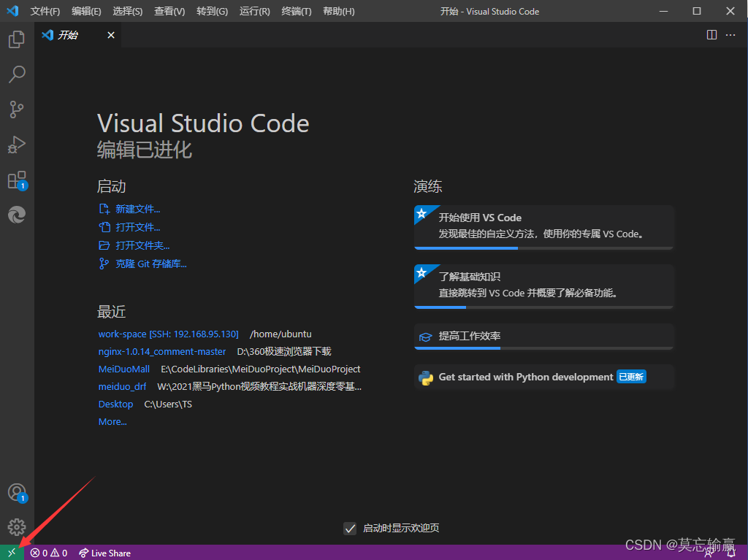Open recent MeiDuoMall project
The width and height of the screenshot is (748, 560).
click(x=124, y=369)
